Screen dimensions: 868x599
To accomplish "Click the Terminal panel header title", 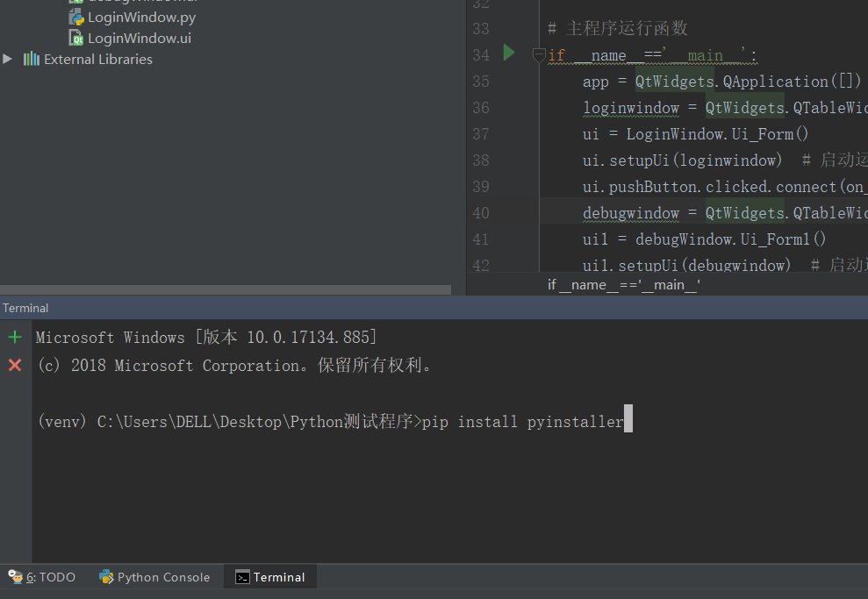I will (x=25, y=308).
